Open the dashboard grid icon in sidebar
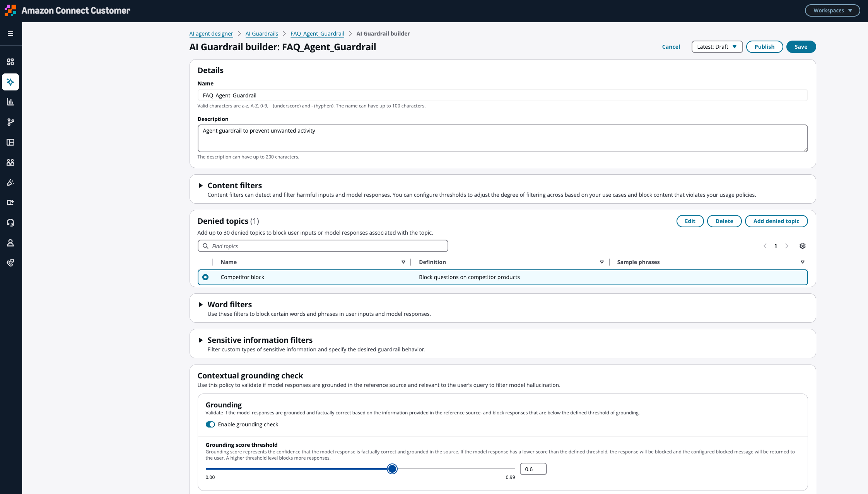868x494 pixels. coord(10,62)
